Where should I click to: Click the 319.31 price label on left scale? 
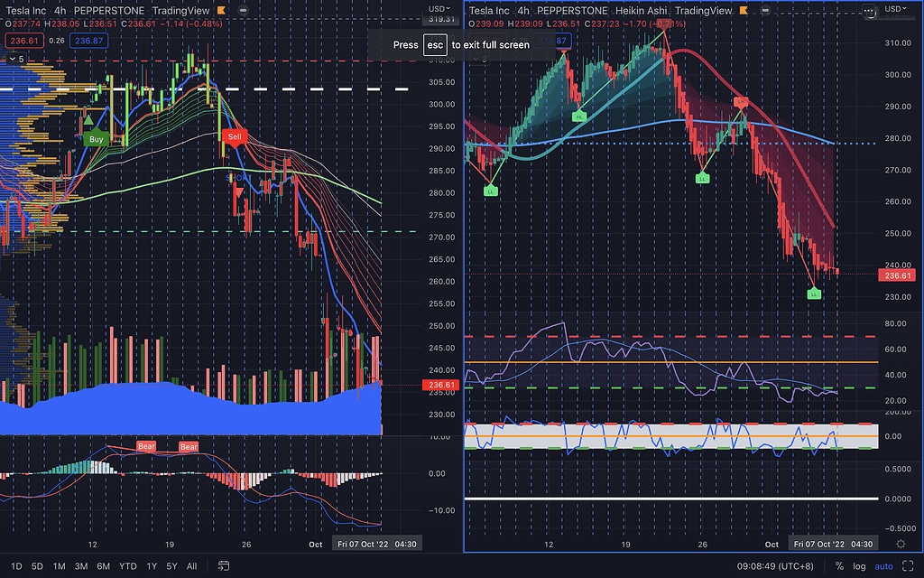441,19
